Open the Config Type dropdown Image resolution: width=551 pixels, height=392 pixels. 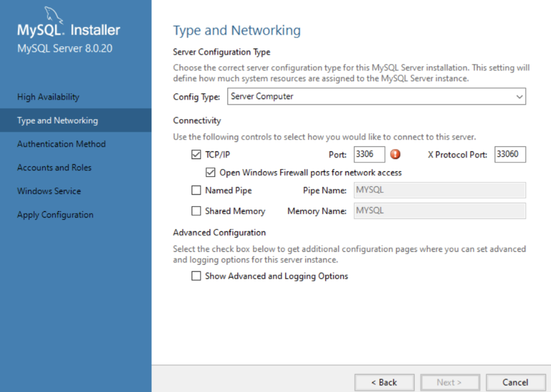click(x=377, y=96)
